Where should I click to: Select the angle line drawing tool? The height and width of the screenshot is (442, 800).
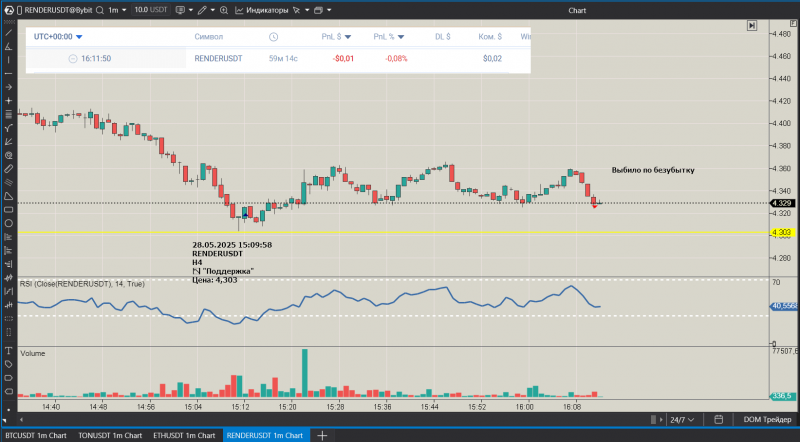coord(9,46)
